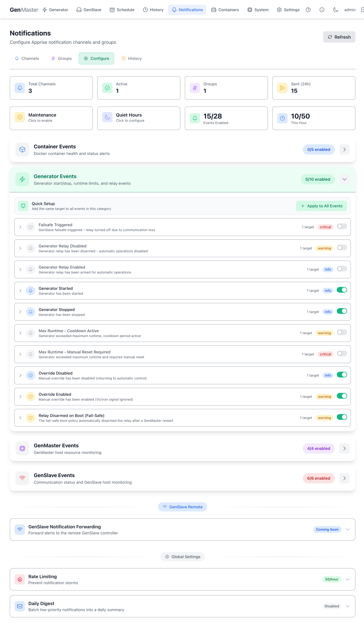Click the GenMaster logo
Screen dimensions: 364x626
[24, 10]
